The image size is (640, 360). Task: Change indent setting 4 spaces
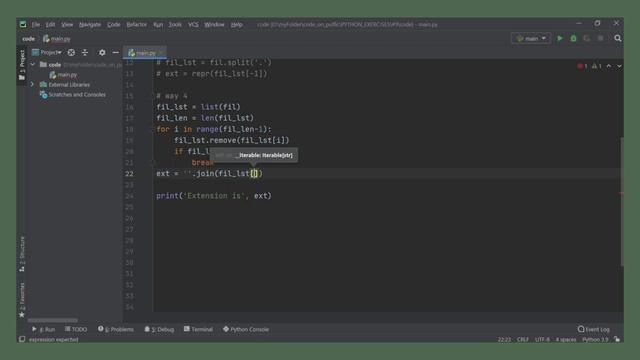click(566, 340)
